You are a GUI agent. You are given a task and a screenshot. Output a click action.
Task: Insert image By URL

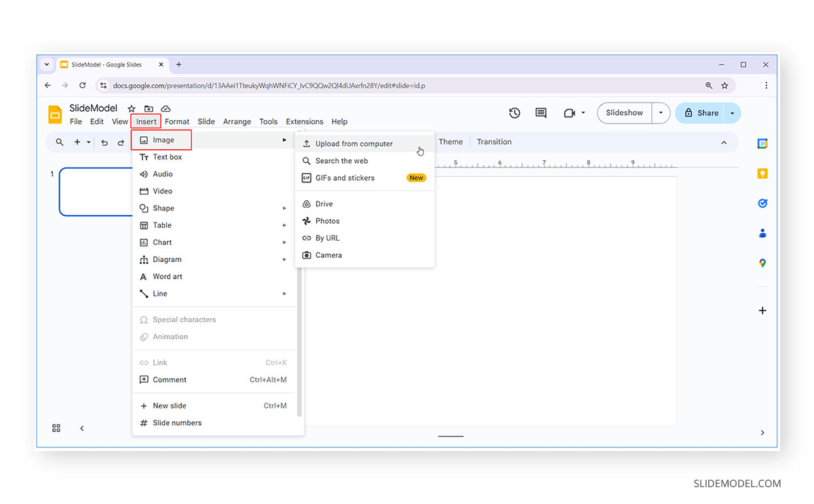pos(365,238)
